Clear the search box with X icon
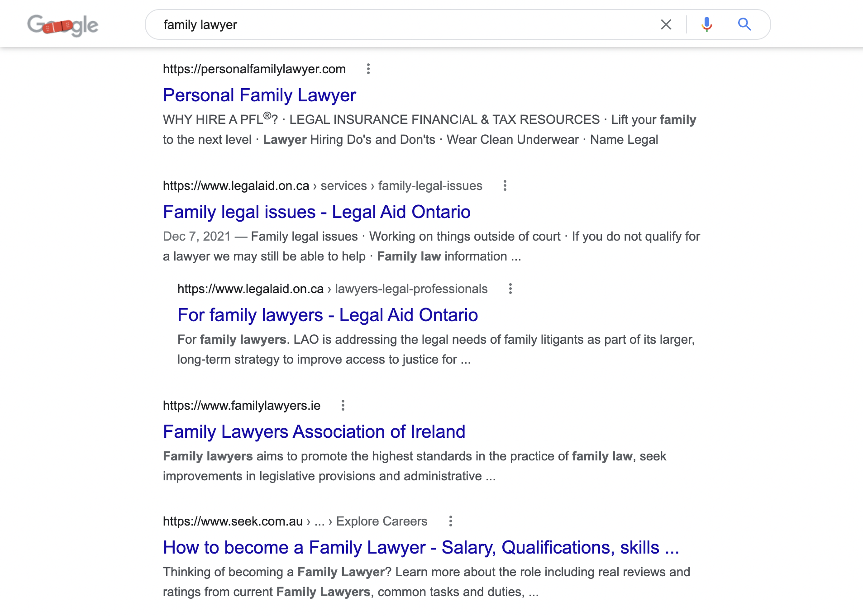This screenshot has width=863, height=616. (666, 24)
